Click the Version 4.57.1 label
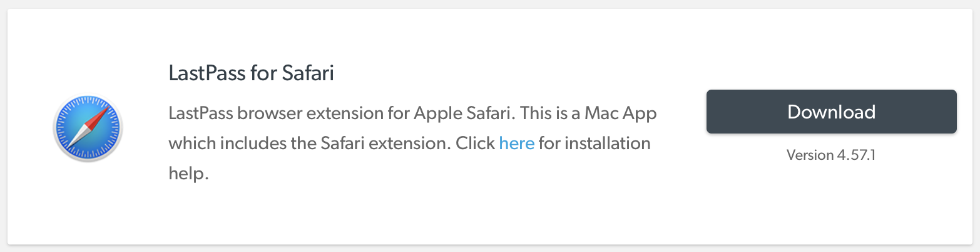980x252 pixels. tap(830, 154)
